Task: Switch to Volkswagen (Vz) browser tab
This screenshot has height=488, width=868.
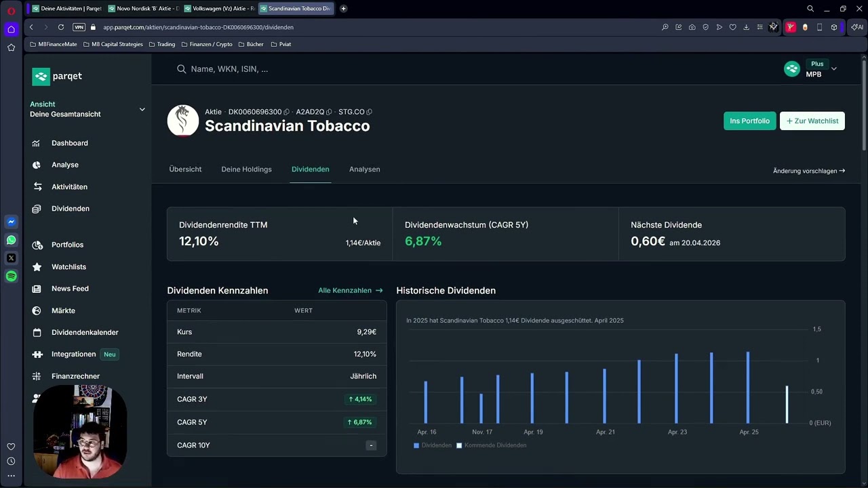Action: [218, 9]
